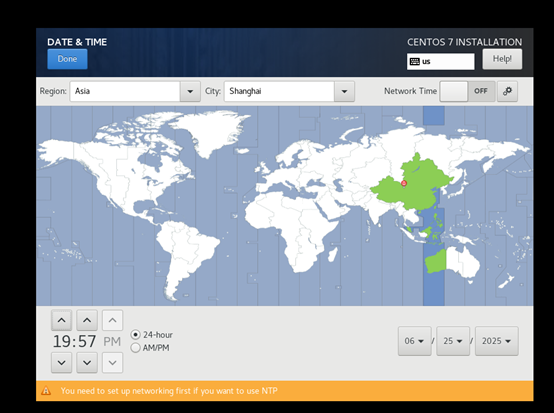Click the red location pin on map
This screenshot has width=554, height=413.
404,183
